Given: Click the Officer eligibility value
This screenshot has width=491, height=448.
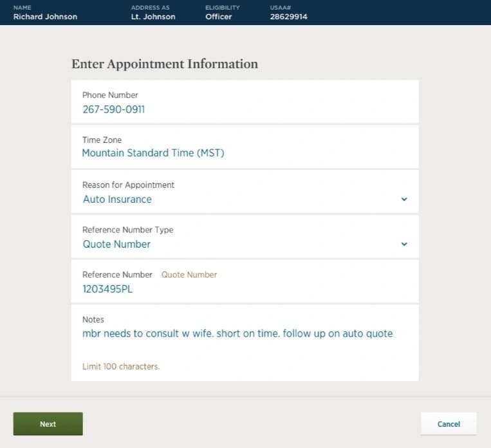Looking at the screenshot, I should [x=219, y=17].
